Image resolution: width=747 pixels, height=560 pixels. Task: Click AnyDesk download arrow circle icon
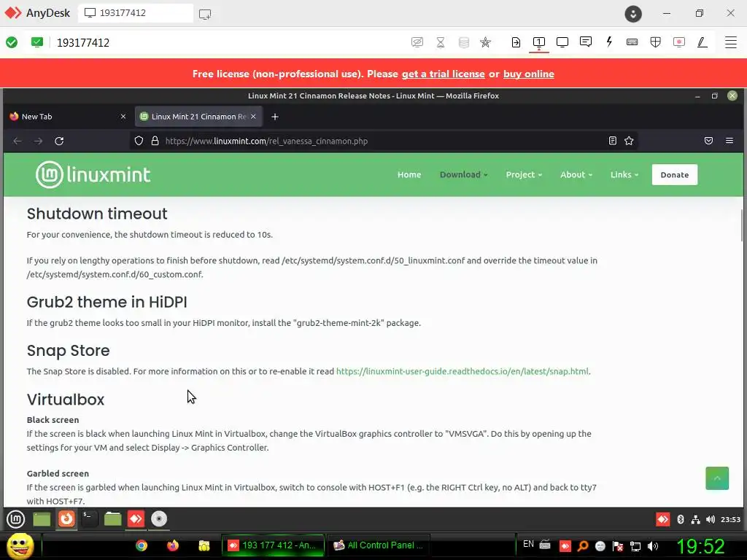coord(633,14)
